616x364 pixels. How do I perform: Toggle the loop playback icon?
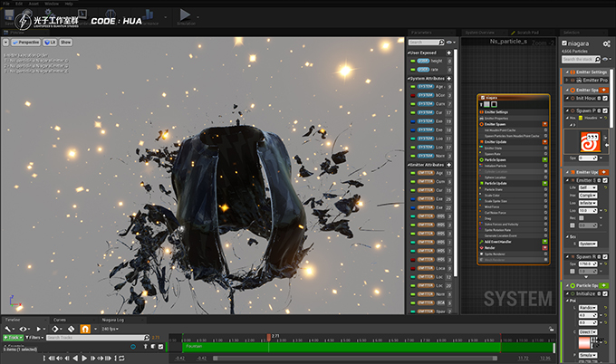click(x=121, y=358)
